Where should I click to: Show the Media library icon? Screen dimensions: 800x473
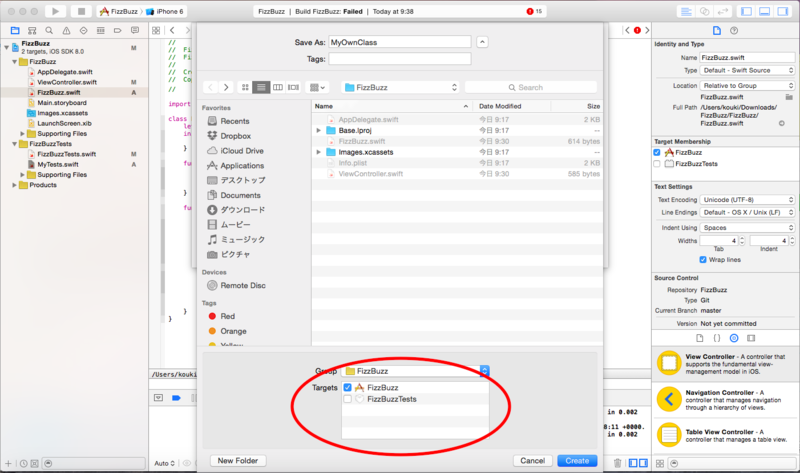tap(751, 338)
